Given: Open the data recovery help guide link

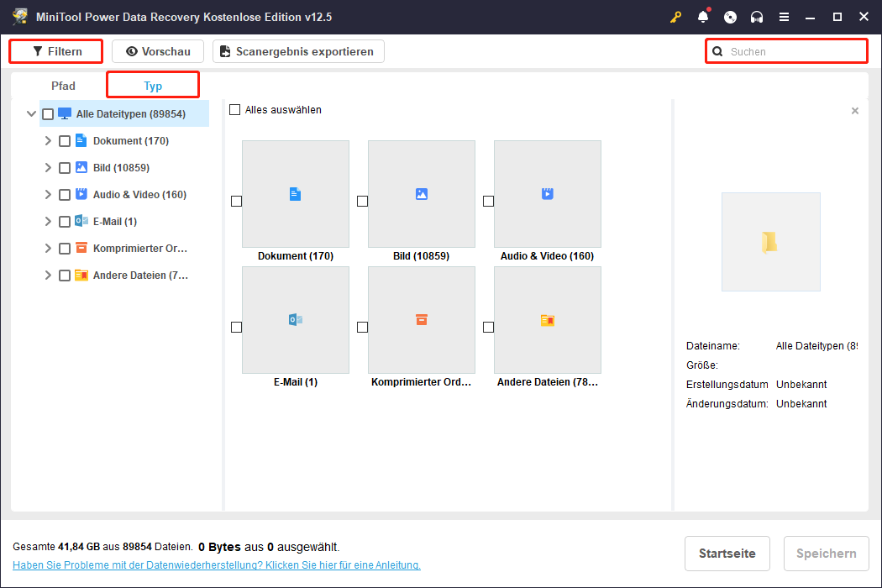Looking at the screenshot, I should click(217, 565).
